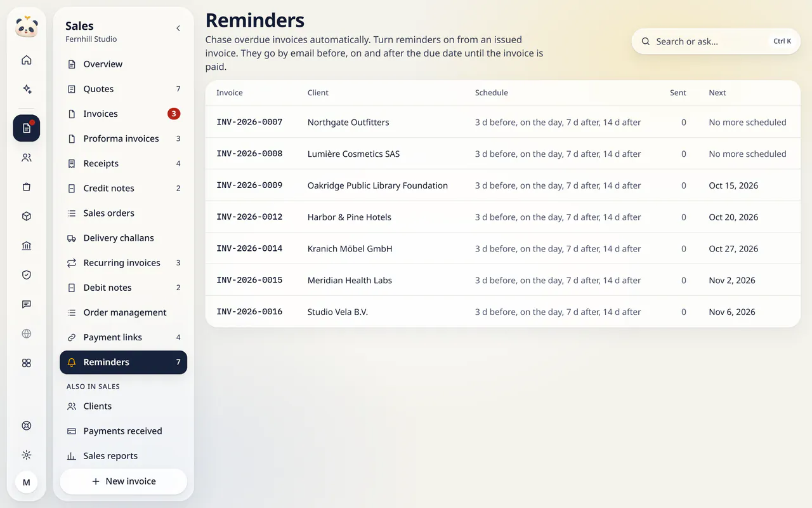
Task: Go to Overview in Sales menu
Action: click(124, 64)
